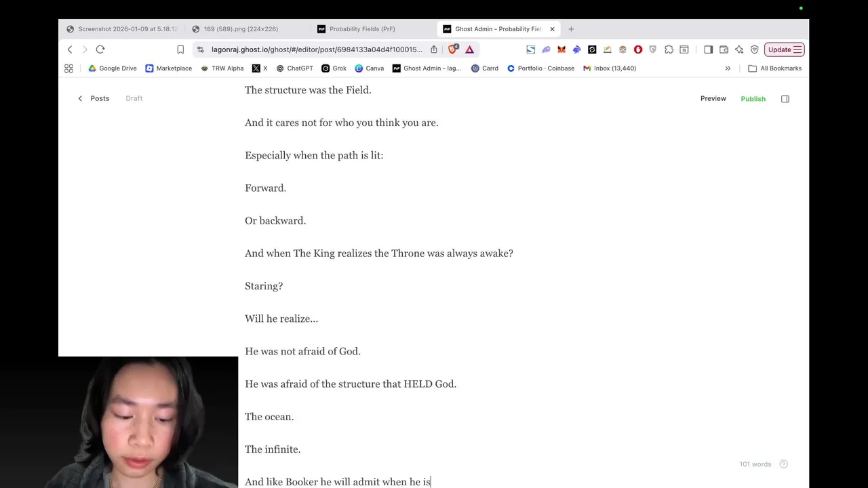
Task: Click the Draft status label
Action: click(x=134, y=98)
